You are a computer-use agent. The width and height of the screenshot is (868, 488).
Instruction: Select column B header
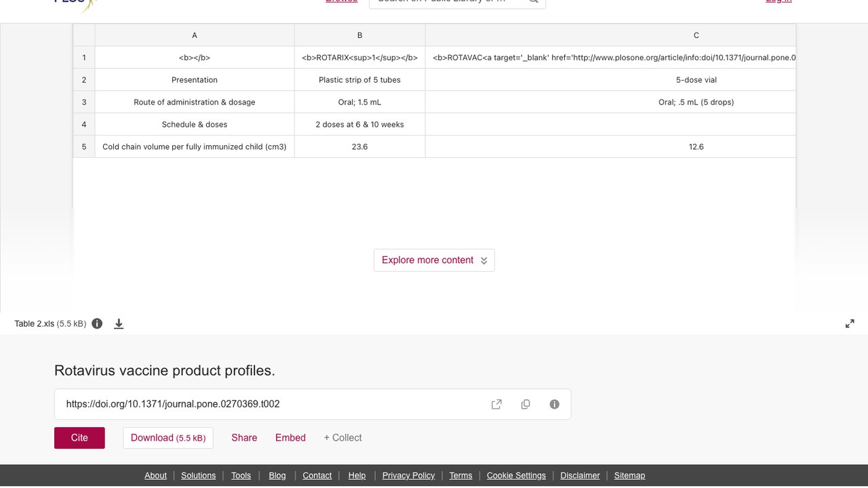[x=359, y=35]
